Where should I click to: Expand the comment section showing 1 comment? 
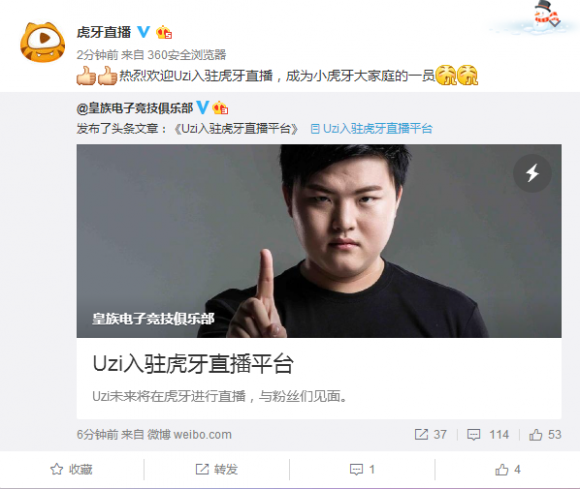coord(362,469)
